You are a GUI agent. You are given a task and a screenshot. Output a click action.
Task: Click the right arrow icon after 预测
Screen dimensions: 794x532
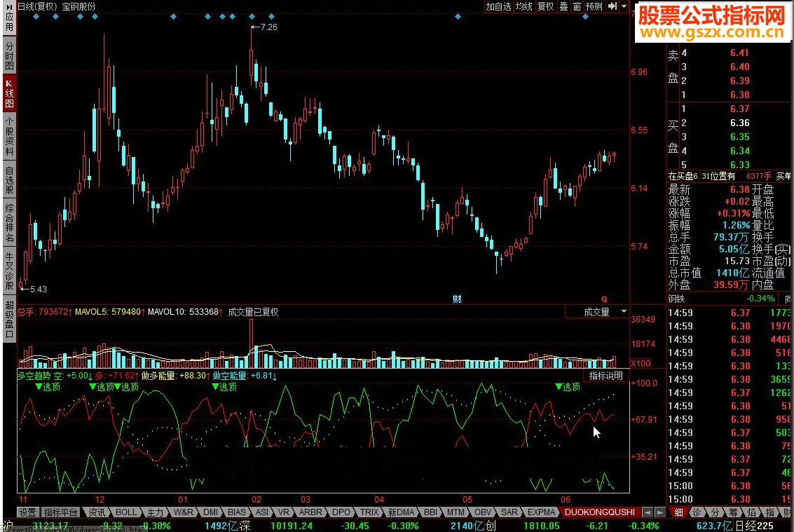[x=612, y=6]
